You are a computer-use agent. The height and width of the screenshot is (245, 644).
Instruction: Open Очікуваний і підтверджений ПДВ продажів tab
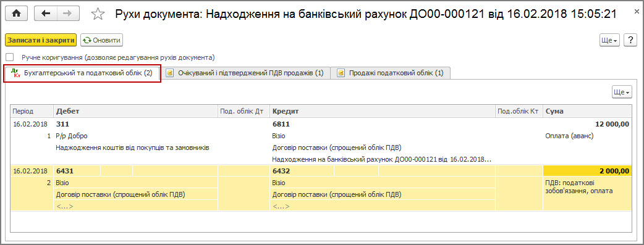pos(245,73)
